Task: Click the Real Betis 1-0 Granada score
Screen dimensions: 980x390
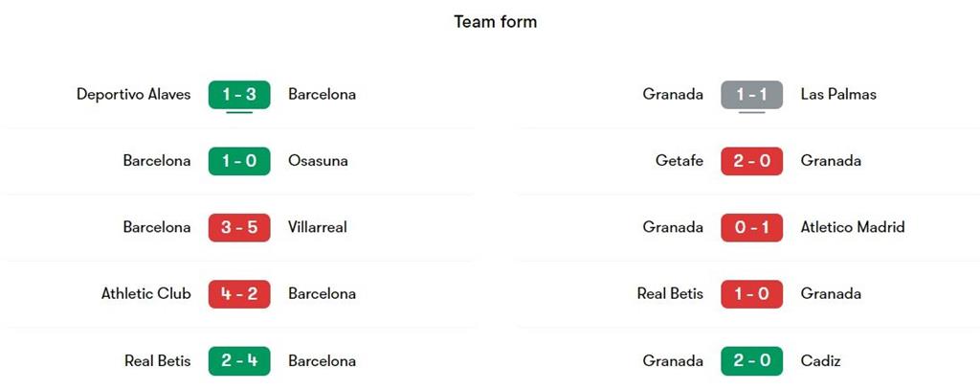Action: [751, 294]
